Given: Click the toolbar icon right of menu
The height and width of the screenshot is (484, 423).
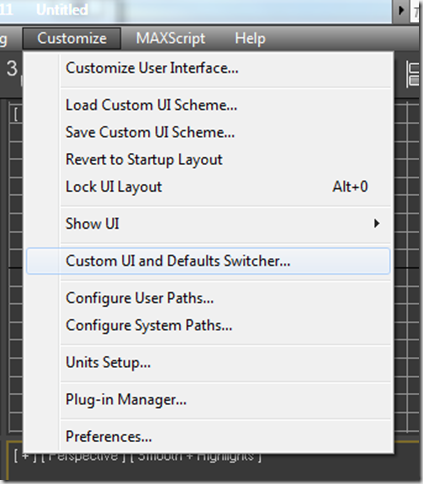Looking at the screenshot, I should click(413, 74).
